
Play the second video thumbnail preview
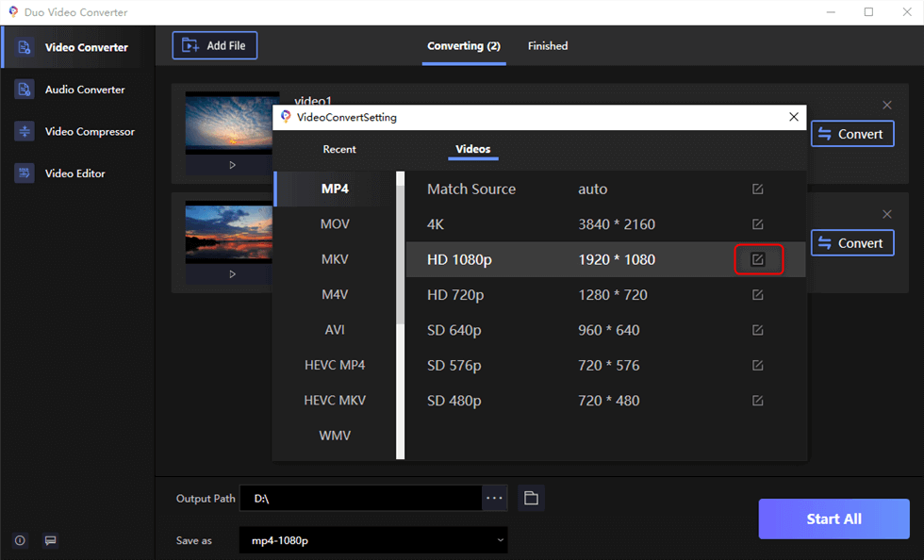232,274
